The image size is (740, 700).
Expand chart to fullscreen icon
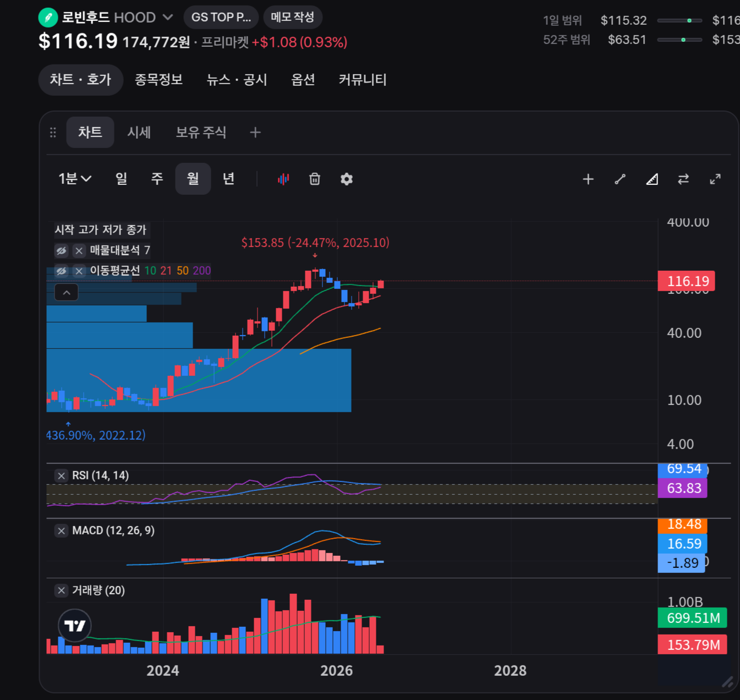pyautogui.click(x=715, y=179)
